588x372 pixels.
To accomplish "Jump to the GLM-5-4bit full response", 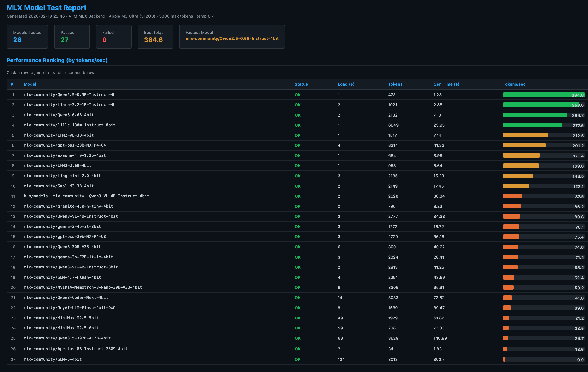I will 146,359.
